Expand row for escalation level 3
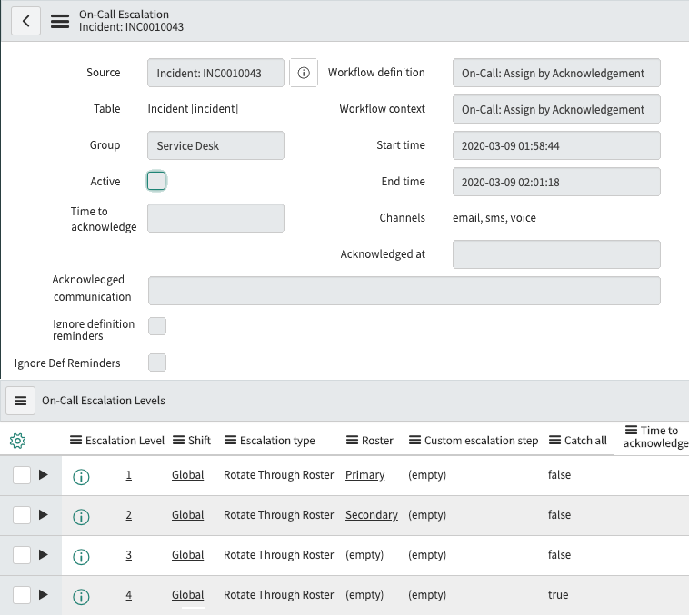689x616 pixels. [43, 554]
